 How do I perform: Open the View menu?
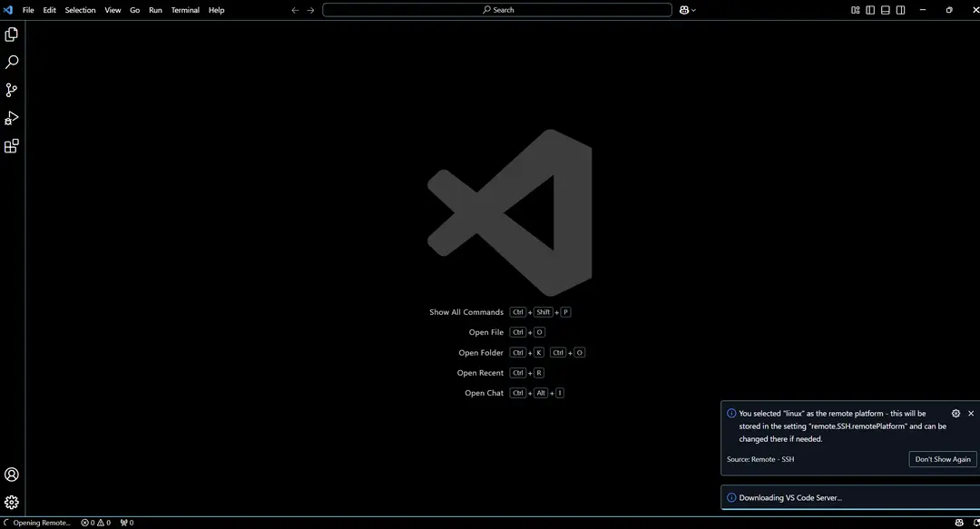(x=113, y=10)
